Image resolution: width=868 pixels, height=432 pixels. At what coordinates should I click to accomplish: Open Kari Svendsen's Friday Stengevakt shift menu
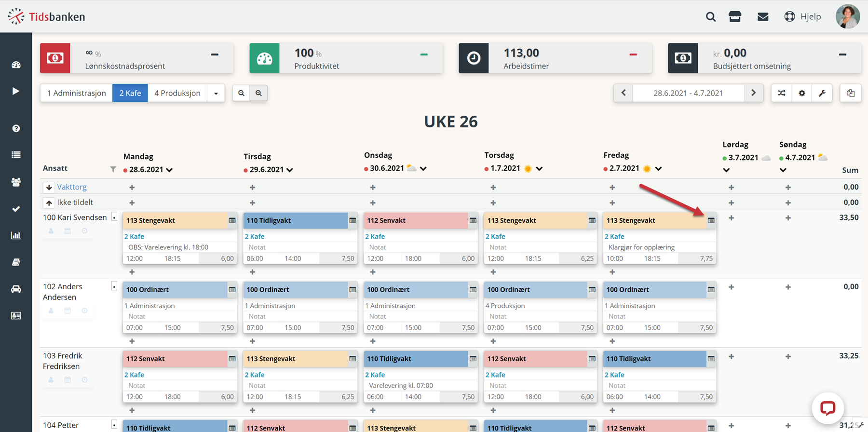pyautogui.click(x=711, y=220)
